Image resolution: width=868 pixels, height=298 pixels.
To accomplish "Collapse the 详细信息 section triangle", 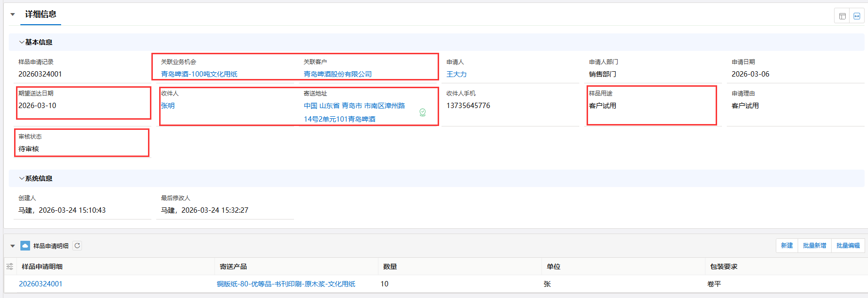I will 13,15.
